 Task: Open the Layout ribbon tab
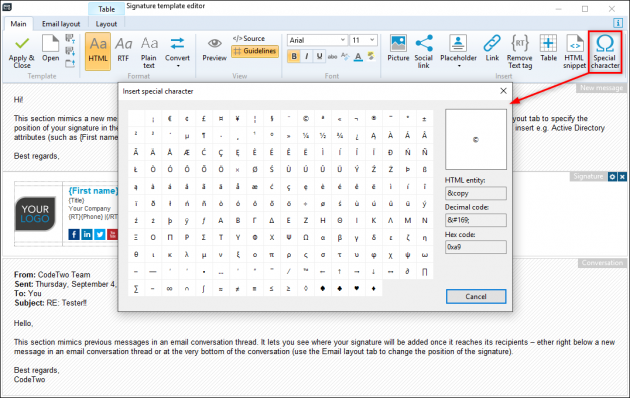106,24
